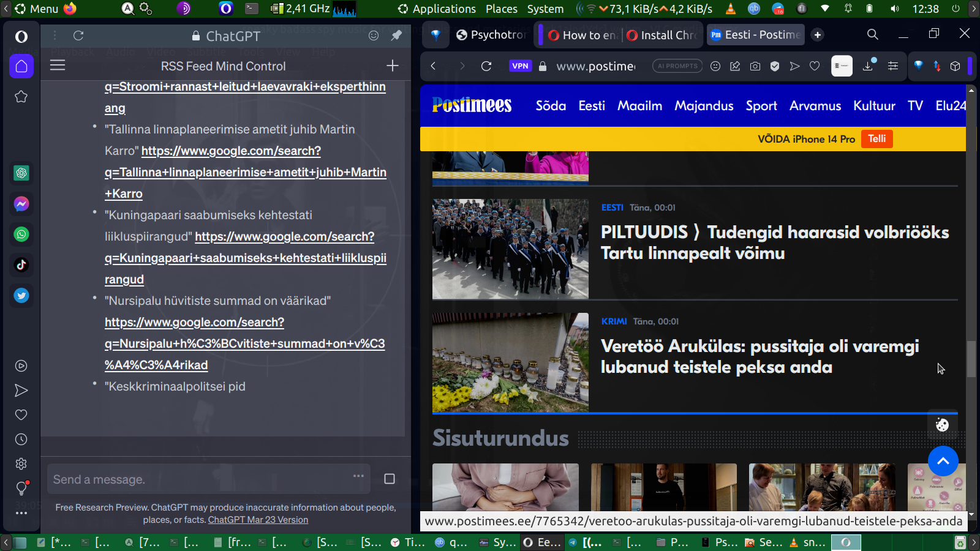
Task: Open the Veretöö Arukülas article headline
Action: pyautogui.click(x=759, y=356)
